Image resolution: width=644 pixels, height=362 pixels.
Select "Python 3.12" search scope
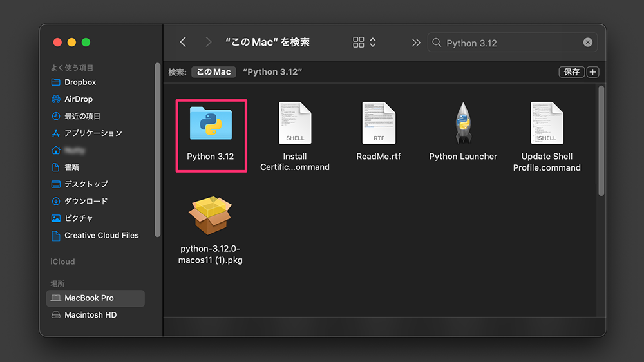(x=272, y=72)
